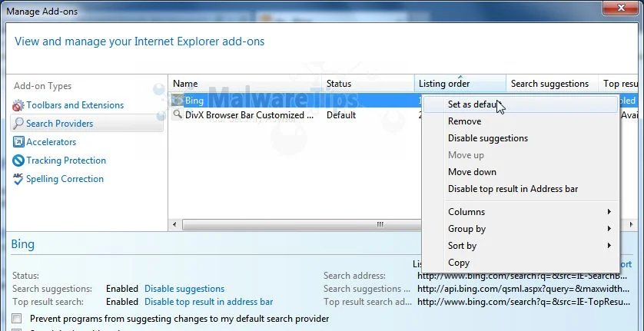Open Toolbars and Extensions add-on type

[75, 105]
